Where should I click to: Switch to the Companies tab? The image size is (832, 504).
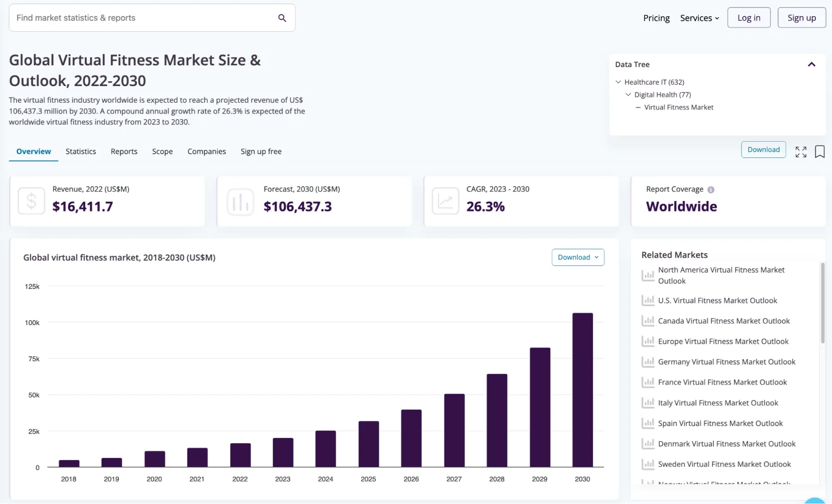click(x=206, y=151)
